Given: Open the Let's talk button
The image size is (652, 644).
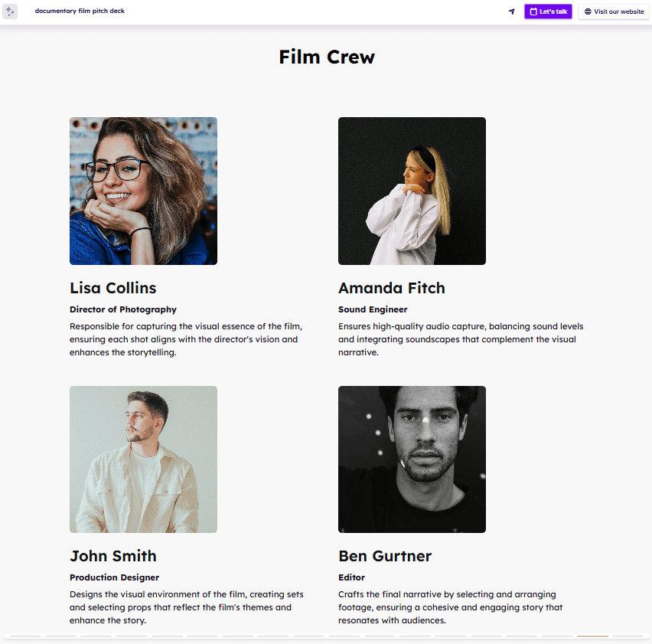Looking at the screenshot, I should (548, 11).
